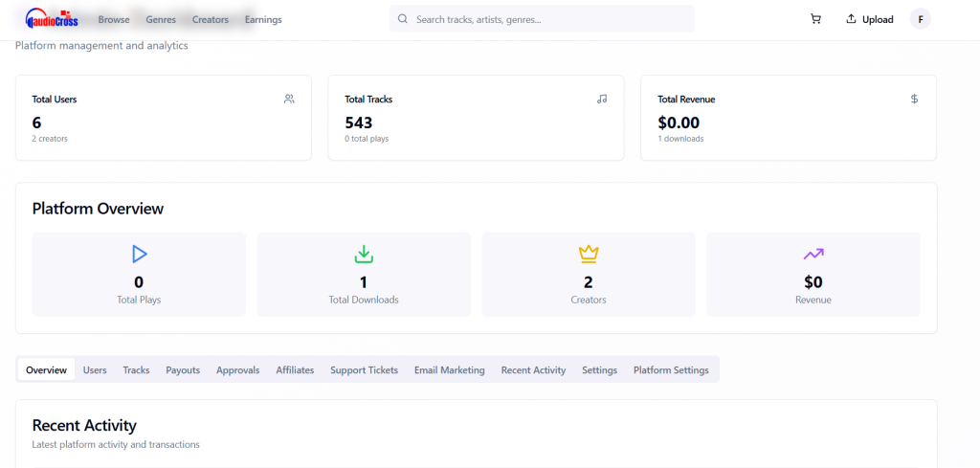Screen dimensions: 980x468
Task: Click the purple Revenue trend arrow icon
Action: tap(813, 254)
